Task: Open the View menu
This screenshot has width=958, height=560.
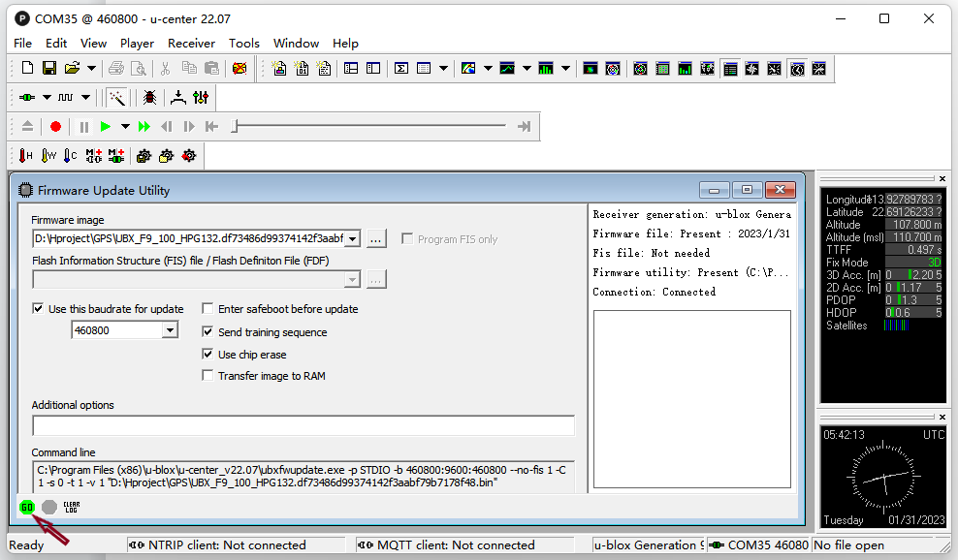Action: [x=93, y=44]
